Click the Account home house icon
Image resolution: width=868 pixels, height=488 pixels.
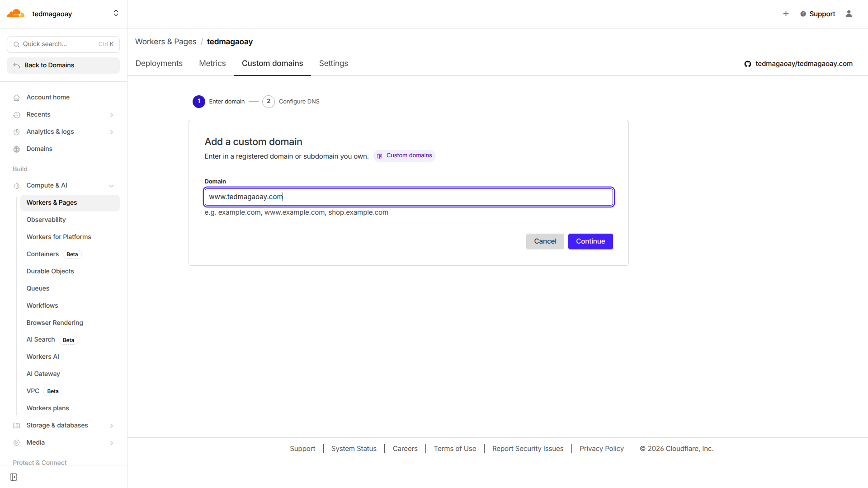pos(17,98)
